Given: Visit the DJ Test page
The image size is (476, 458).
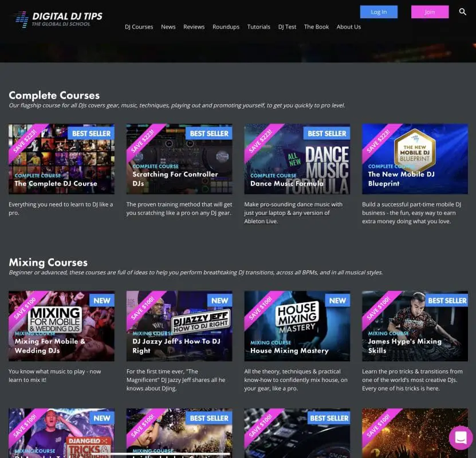Looking at the screenshot, I should [x=287, y=27].
